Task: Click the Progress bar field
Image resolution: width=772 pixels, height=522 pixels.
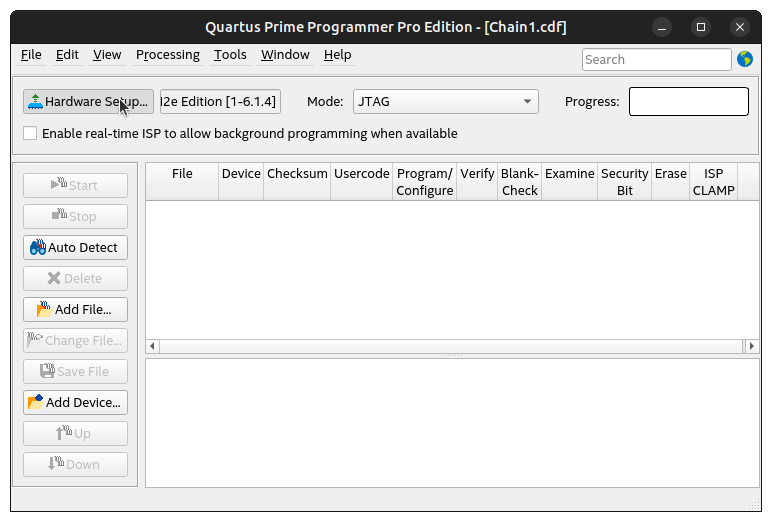Action: pos(688,101)
